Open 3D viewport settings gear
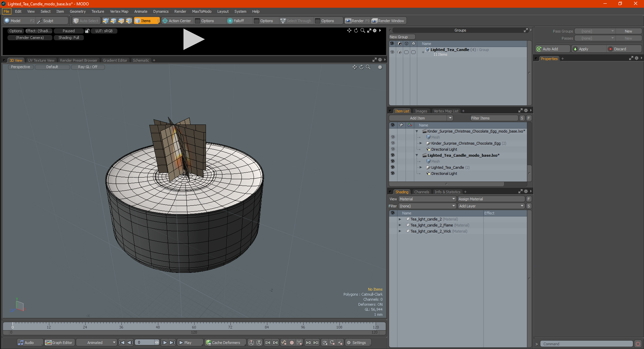Viewport: 644px width, 349px height. pos(380,67)
